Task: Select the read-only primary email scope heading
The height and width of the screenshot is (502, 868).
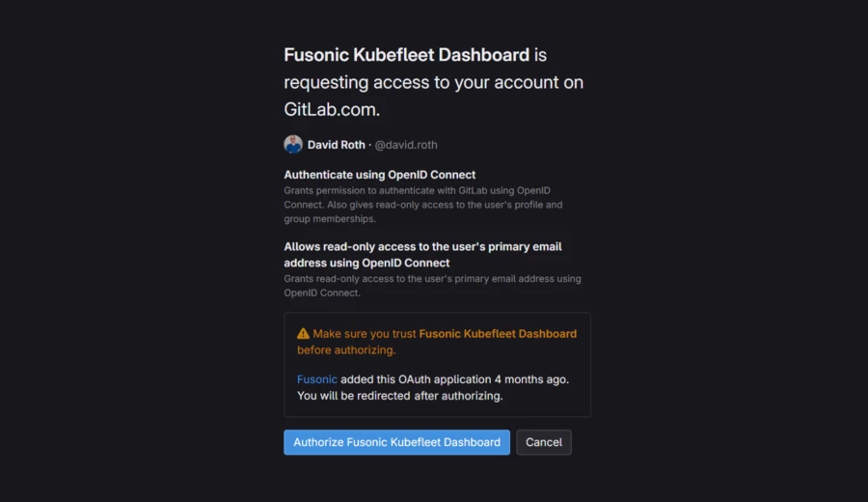Action: 422,254
